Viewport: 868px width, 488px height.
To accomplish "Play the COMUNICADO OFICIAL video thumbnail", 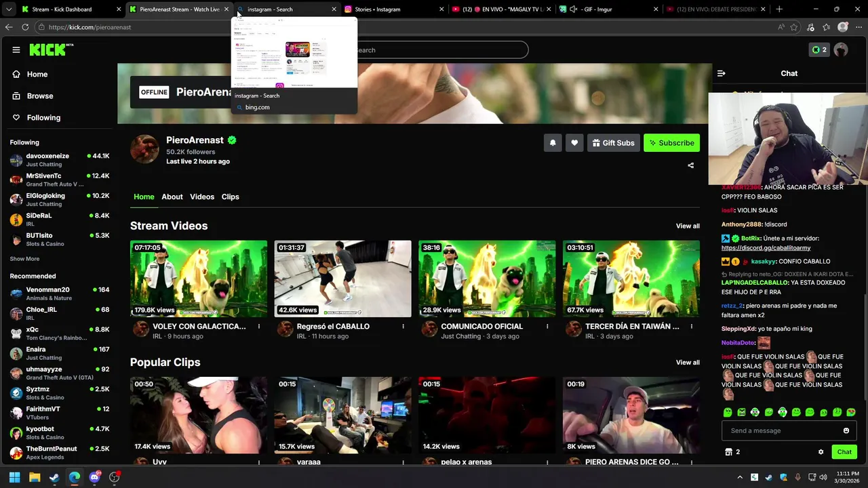I will coord(487,279).
